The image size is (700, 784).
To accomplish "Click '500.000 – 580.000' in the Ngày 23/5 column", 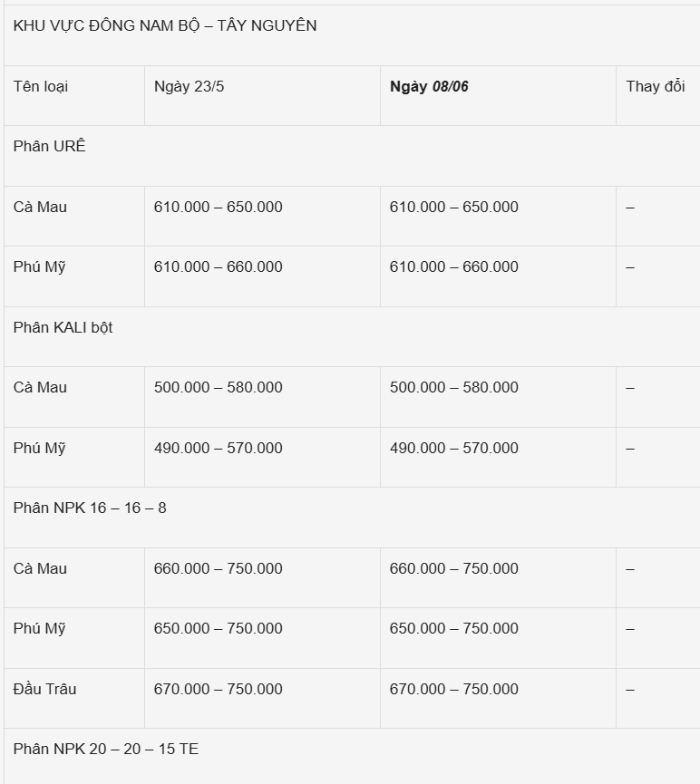I will pyautogui.click(x=218, y=387).
